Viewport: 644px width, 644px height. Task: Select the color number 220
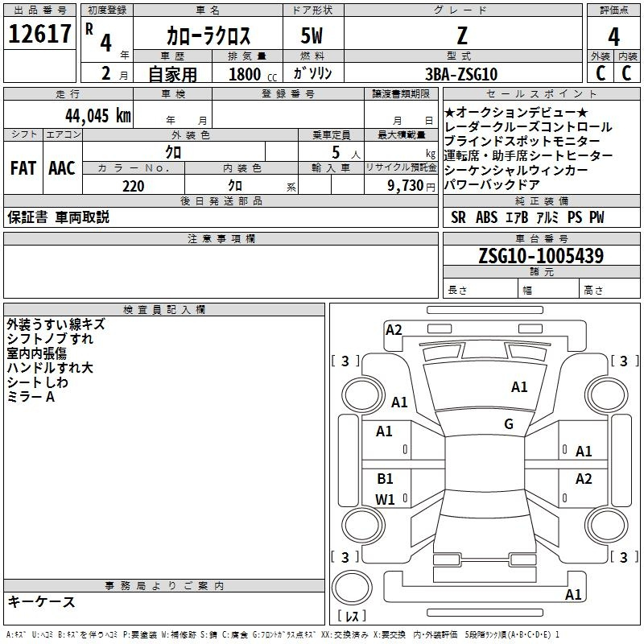point(134,186)
